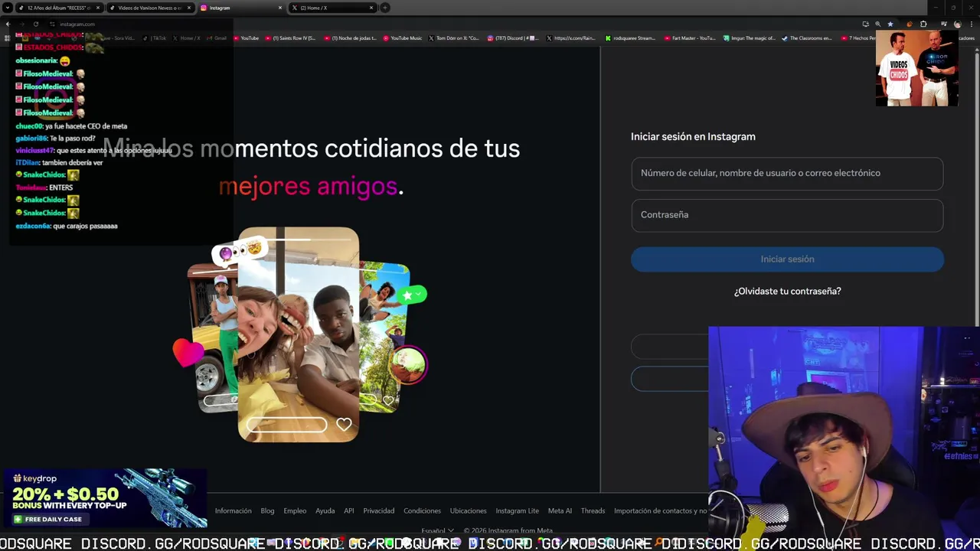This screenshot has height=551, width=980.
Task: Open the '(787) Discord' bookmark
Action: click(513, 37)
